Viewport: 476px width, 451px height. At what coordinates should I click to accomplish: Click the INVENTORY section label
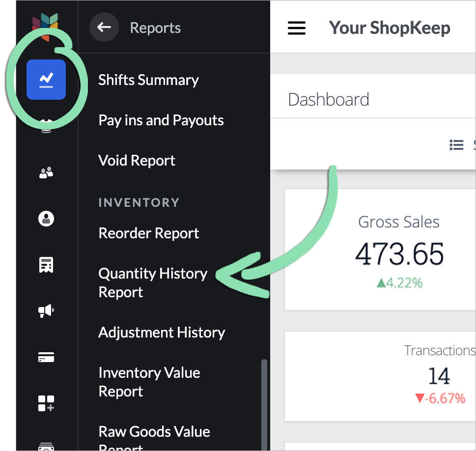coord(139,202)
